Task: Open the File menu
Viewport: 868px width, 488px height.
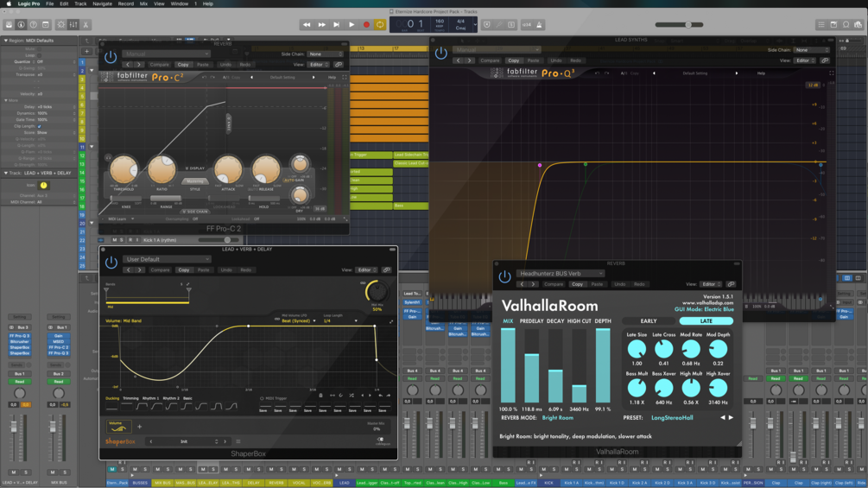Action: click(50, 3)
